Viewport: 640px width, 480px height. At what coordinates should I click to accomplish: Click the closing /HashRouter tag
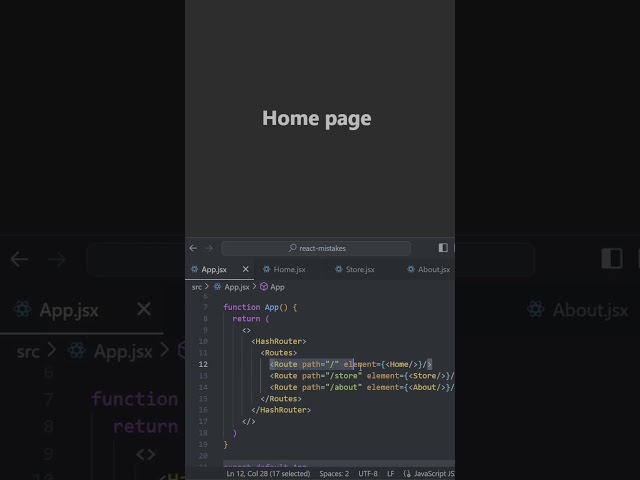[x=281, y=410]
